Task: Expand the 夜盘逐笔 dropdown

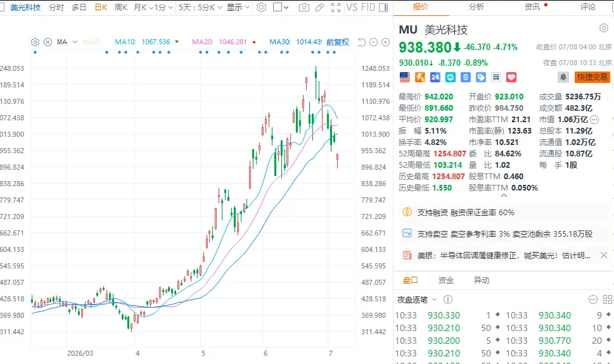Action: 434,299
